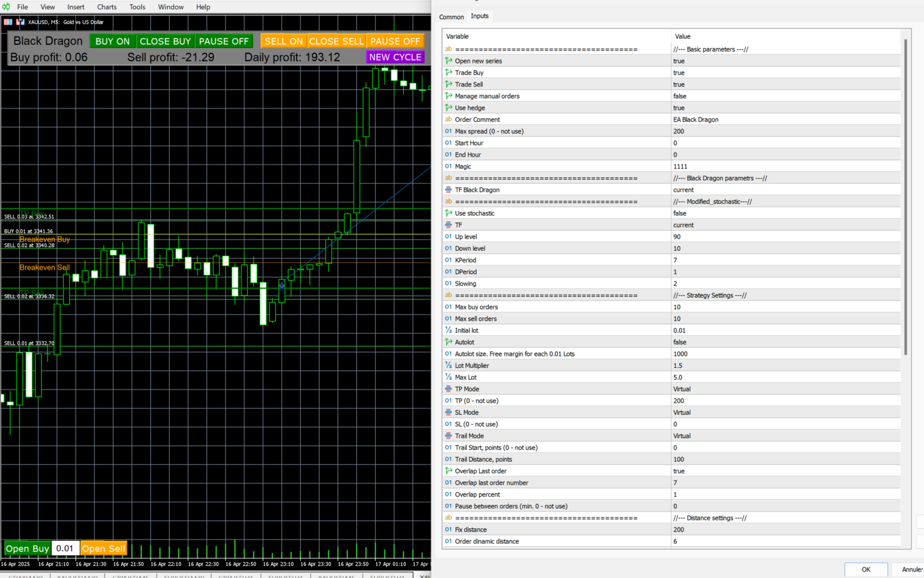The width and height of the screenshot is (924, 578).
Task: Click the 01 icon beside Fix distance
Action: click(449, 529)
